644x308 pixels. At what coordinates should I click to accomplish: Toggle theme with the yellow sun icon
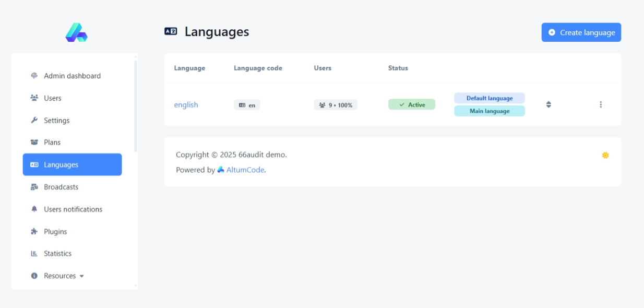coord(605,155)
